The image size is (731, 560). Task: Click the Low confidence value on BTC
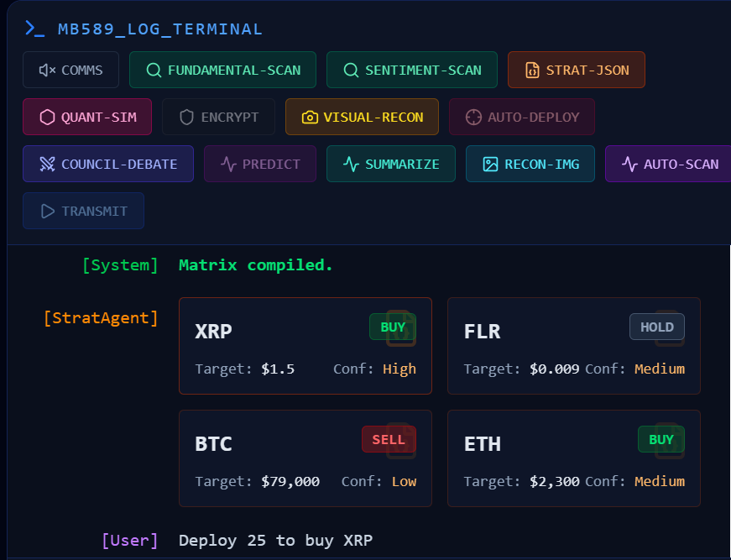405,482
